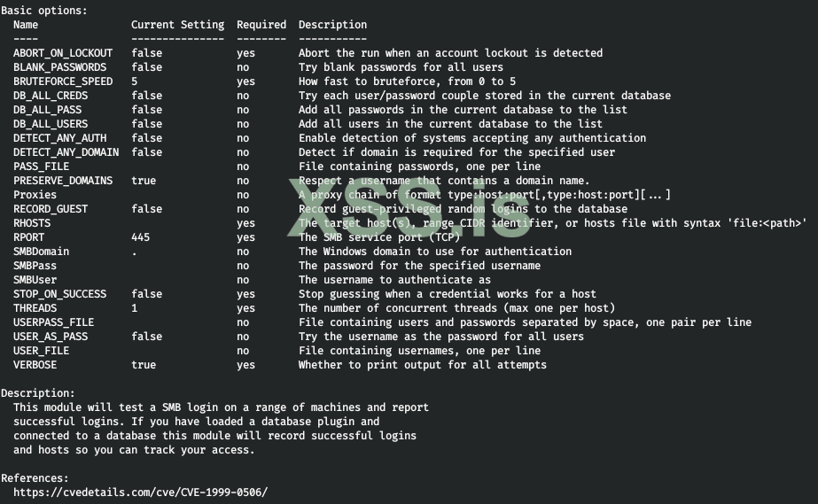The width and height of the screenshot is (818, 504).
Task: Click the RHOSTS option name
Action: (32, 223)
